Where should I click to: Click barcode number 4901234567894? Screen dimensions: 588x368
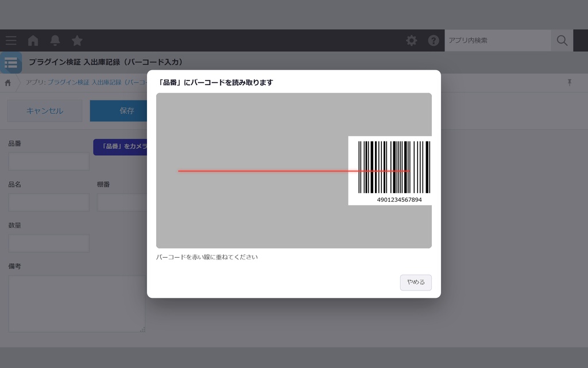click(400, 200)
